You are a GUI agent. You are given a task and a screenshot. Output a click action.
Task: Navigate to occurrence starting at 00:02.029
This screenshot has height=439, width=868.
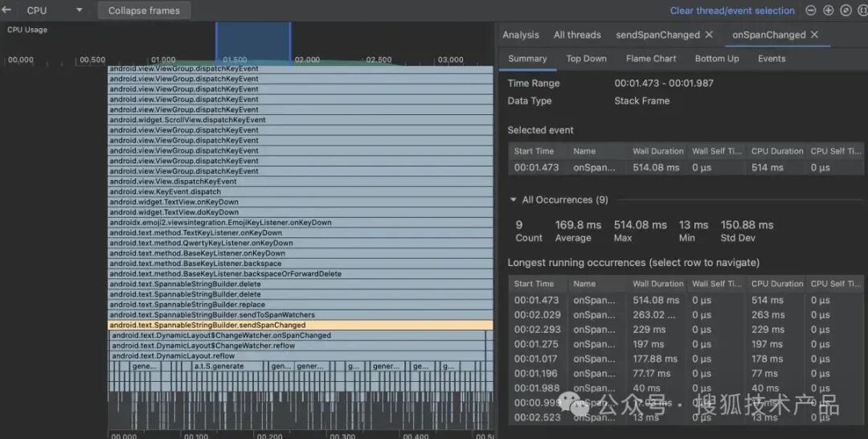coord(686,315)
